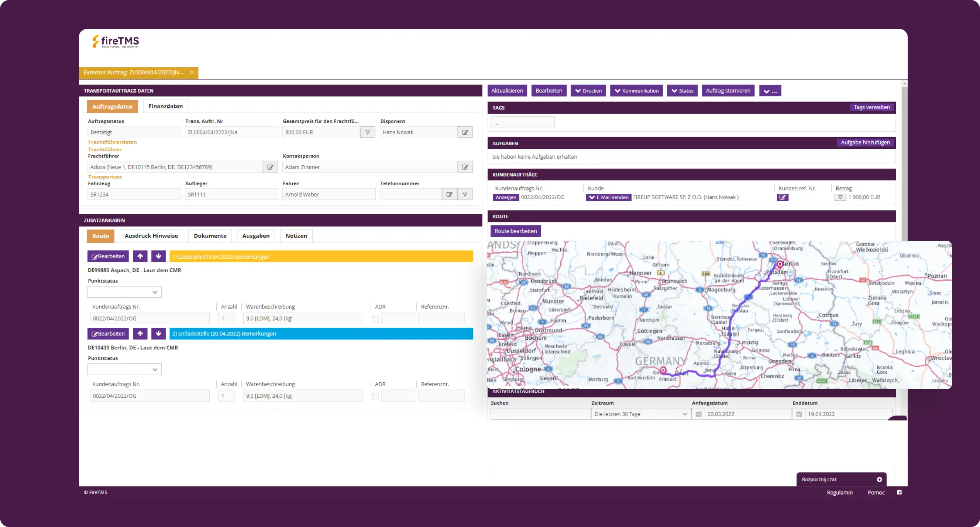This screenshot has height=527, width=980.
Task: Click the edit icon beside Telefonnummer field
Action: [x=449, y=195]
